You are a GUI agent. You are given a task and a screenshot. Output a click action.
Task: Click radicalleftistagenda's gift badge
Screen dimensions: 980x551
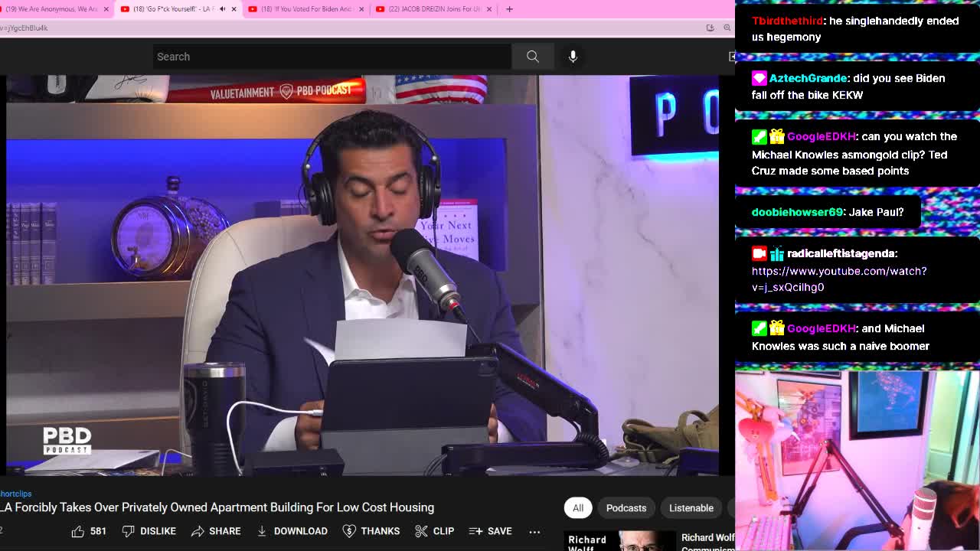click(776, 253)
